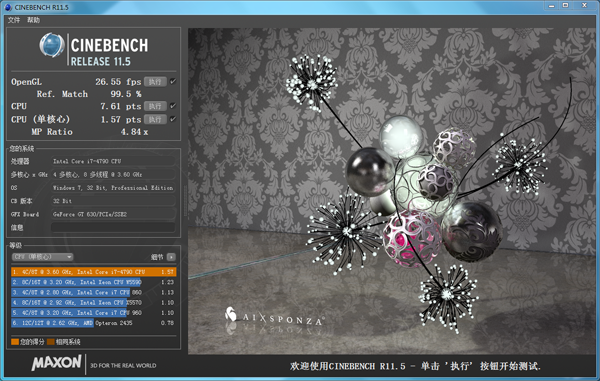Screen dimensions: 600x381
Task: Select the Xeon W5590 ranking entry
Action: click(x=94, y=282)
